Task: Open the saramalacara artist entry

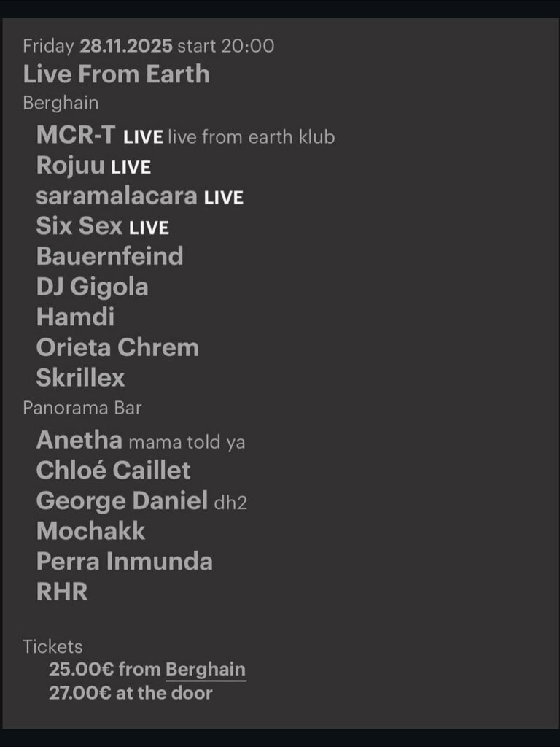Action: pyautogui.click(x=117, y=196)
